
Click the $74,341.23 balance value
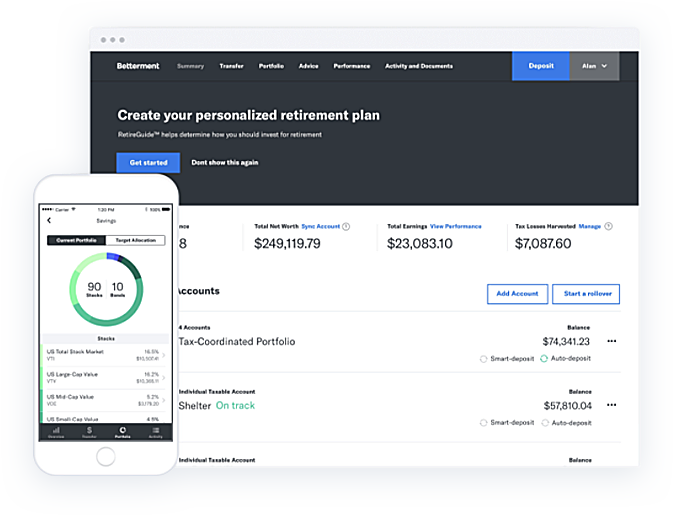[x=566, y=341]
